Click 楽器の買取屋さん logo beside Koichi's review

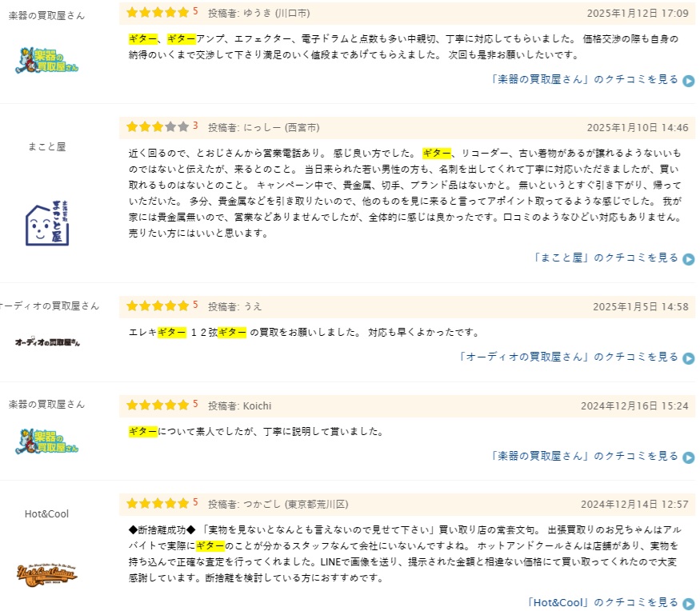coord(47,441)
